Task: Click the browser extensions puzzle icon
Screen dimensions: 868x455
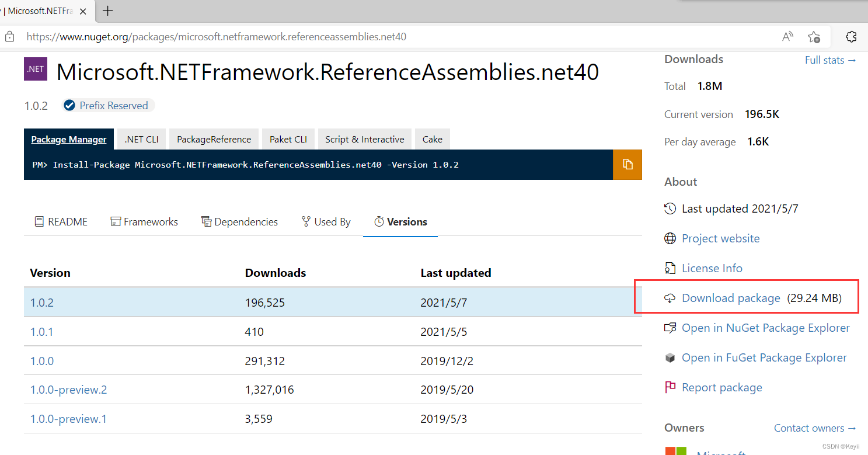Action: [851, 37]
